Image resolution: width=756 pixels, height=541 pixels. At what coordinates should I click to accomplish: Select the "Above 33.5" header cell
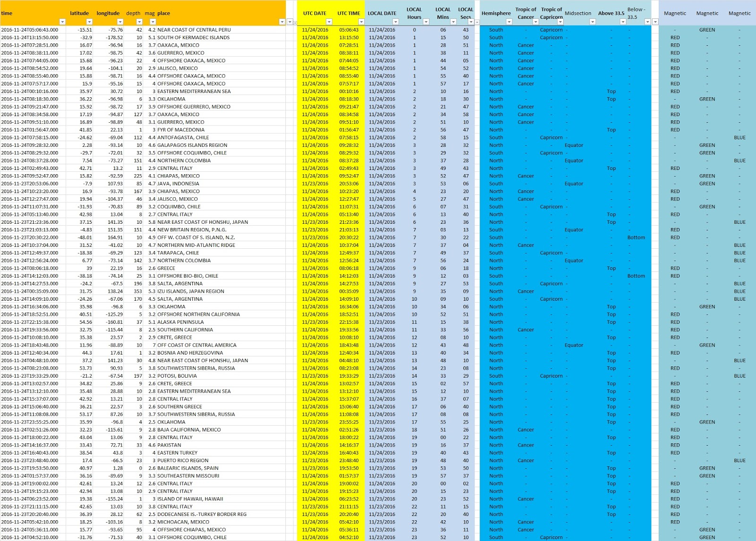pos(611,13)
